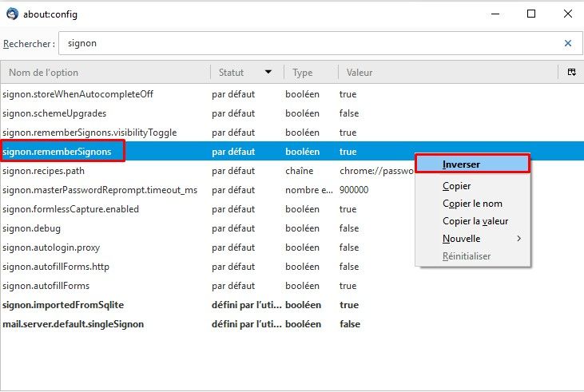This screenshot has height=392, width=584.
Task: Click the Statut sort arrow
Action: (x=268, y=72)
